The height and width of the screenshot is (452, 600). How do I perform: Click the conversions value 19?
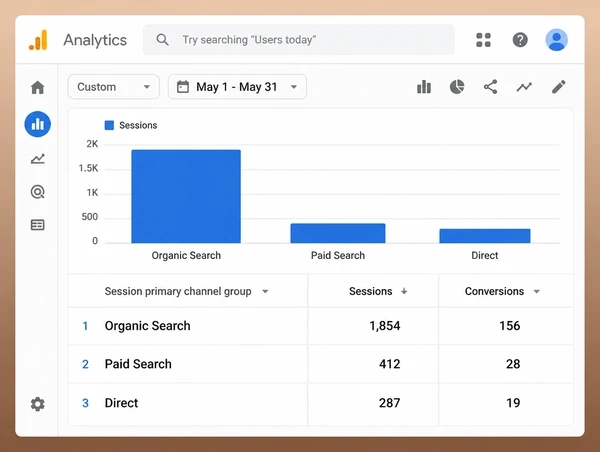(x=513, y=403)
